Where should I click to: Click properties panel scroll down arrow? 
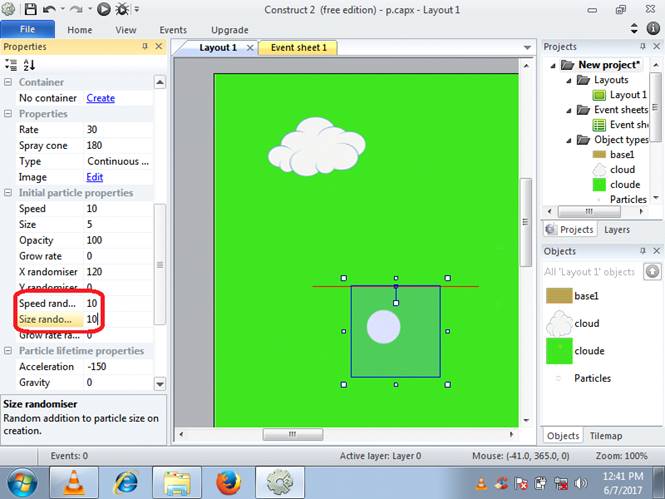point(160,384)
